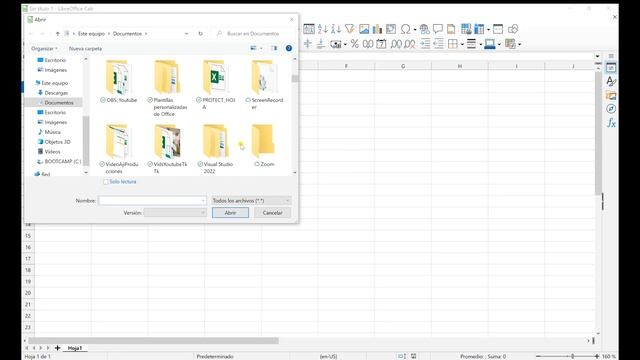Click Sort Descending icon in Calc toolbar
640x360 pixels.
tap(336, 29)
